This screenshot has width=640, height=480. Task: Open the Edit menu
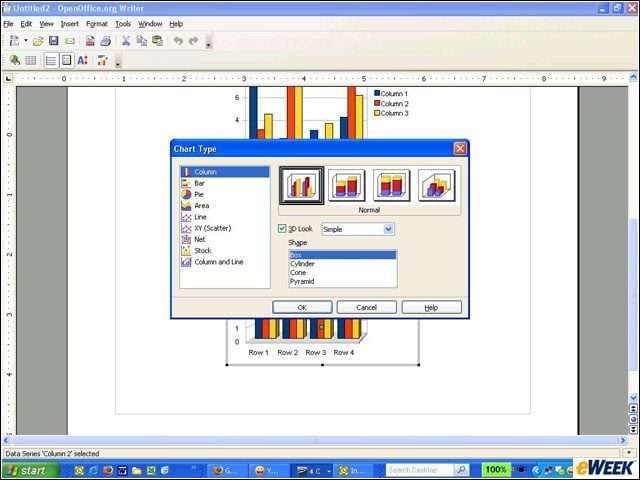pos(26,24)
